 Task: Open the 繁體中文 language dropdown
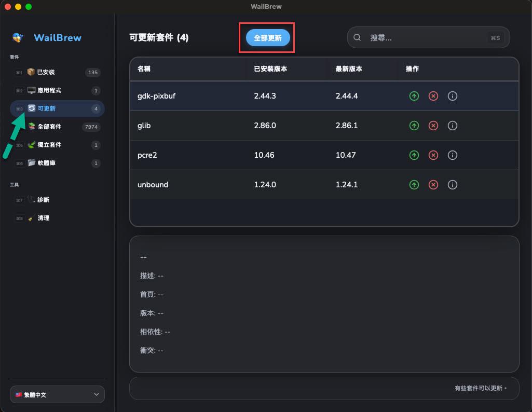pyautogui.click(x=57, y=394)
